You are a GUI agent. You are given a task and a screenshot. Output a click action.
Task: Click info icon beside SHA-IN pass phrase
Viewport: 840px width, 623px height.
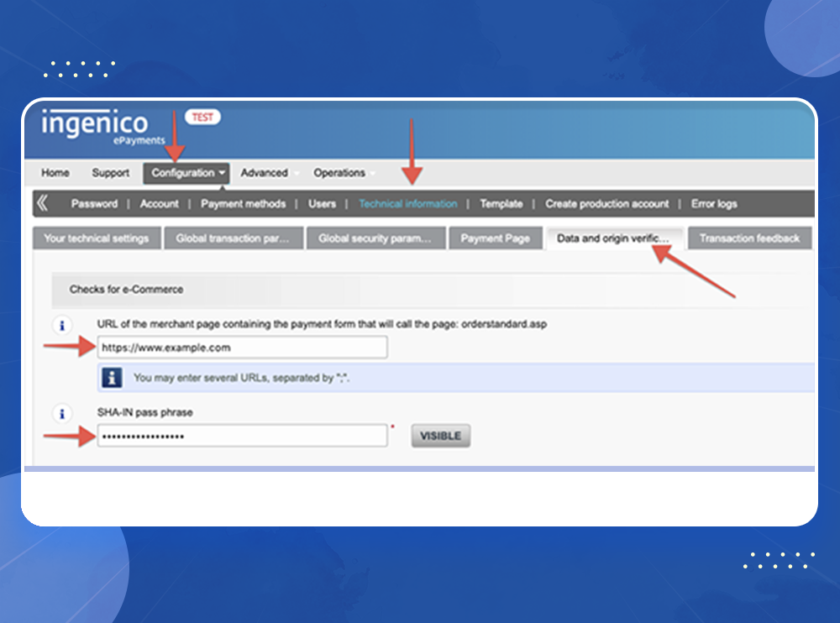60,414
